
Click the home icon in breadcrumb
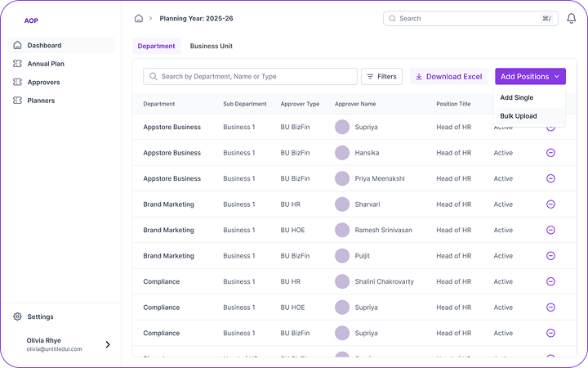[139, 18]
